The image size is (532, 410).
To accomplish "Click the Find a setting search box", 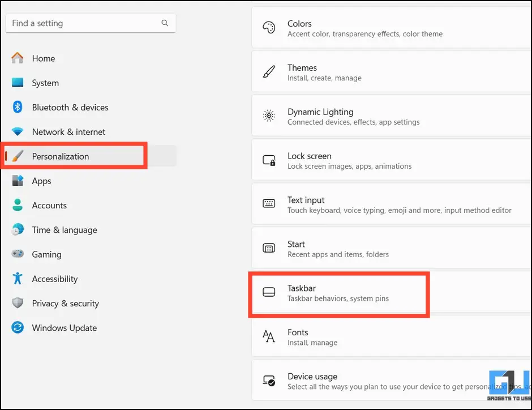I will point(91,23).
